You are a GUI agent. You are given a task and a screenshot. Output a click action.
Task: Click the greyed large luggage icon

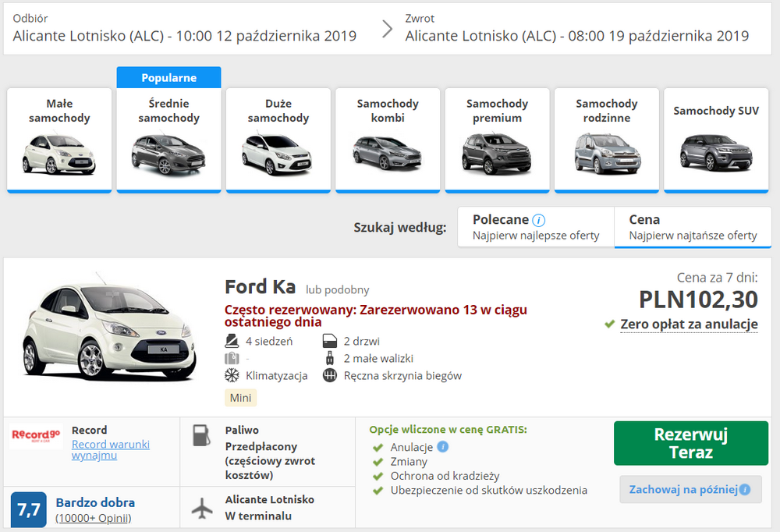(232, 358)
